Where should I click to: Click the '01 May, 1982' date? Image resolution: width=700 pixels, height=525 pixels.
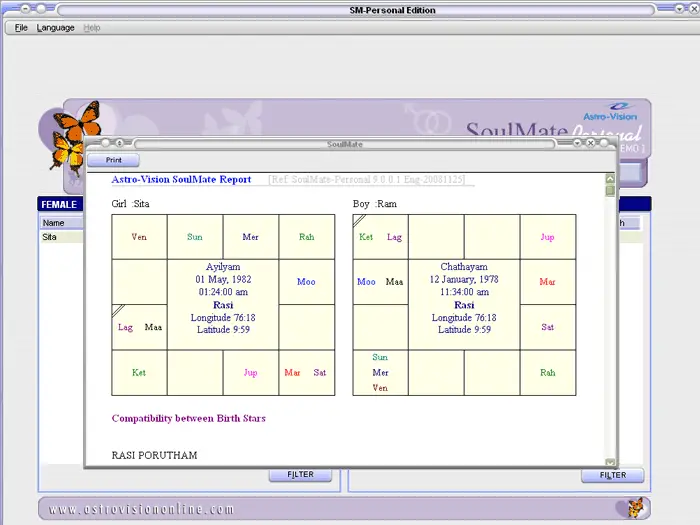[223, 279]
